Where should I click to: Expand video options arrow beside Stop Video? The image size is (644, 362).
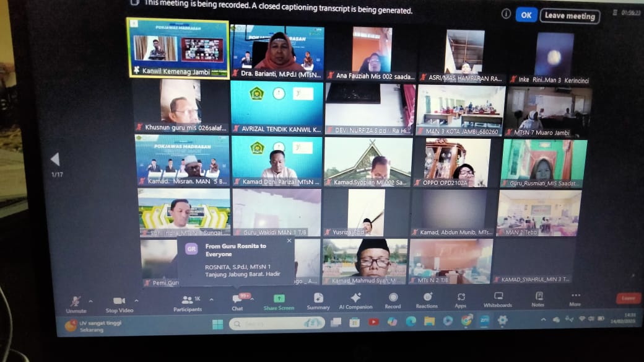(136, 301)
